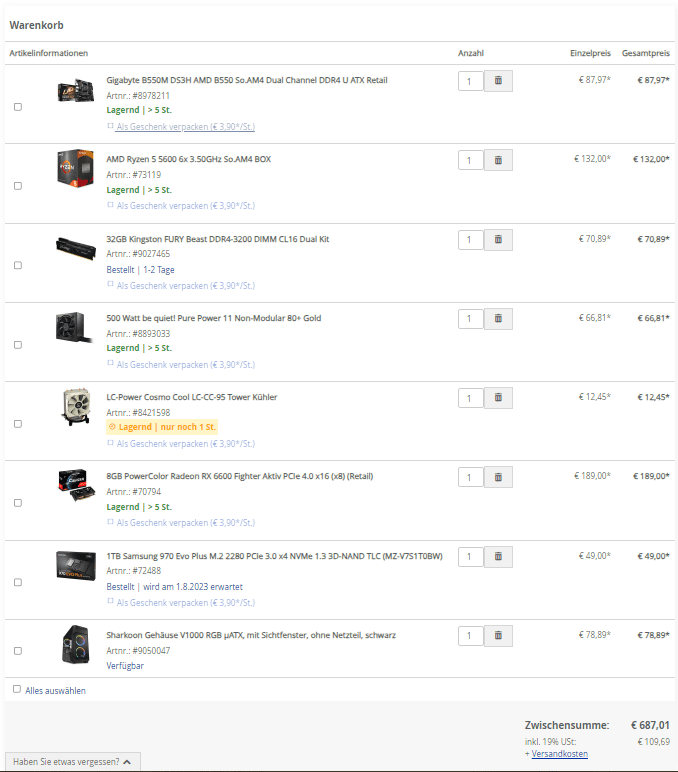
Task: View the LC-Power tower cooler thumbnail
Action: [77, 406]
